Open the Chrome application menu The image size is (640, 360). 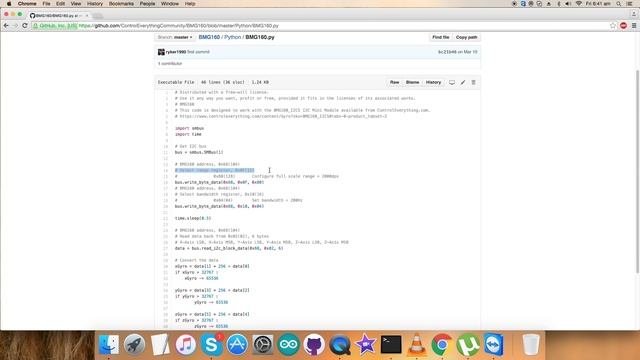coord(27,4)
